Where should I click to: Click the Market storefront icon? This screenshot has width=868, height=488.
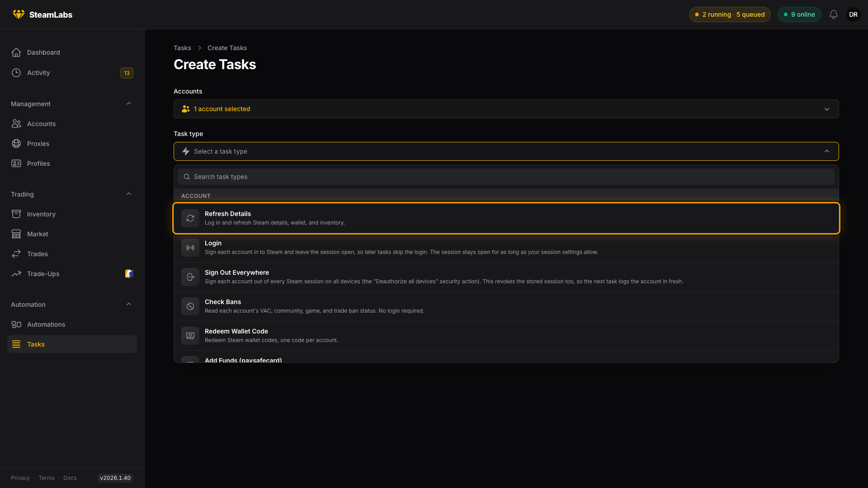pos(16,234)
